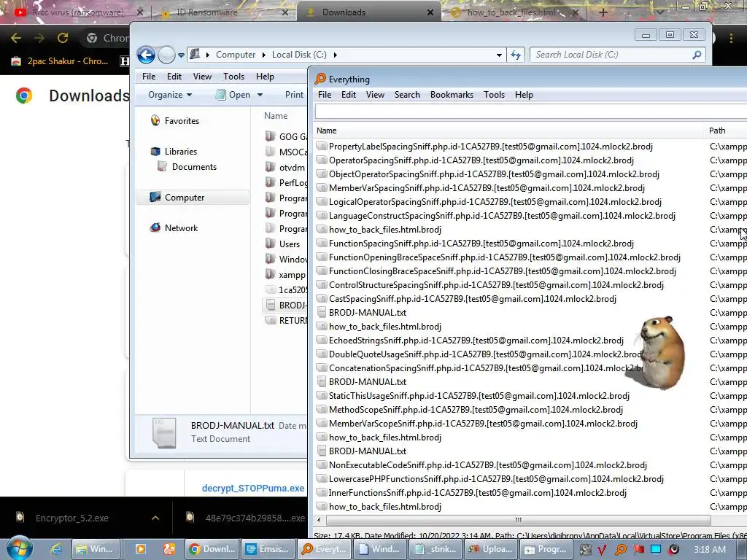This screenshot has height=560, width=747.
Task: Open the Everything Help menu
Action: click(x=524, y=95)
